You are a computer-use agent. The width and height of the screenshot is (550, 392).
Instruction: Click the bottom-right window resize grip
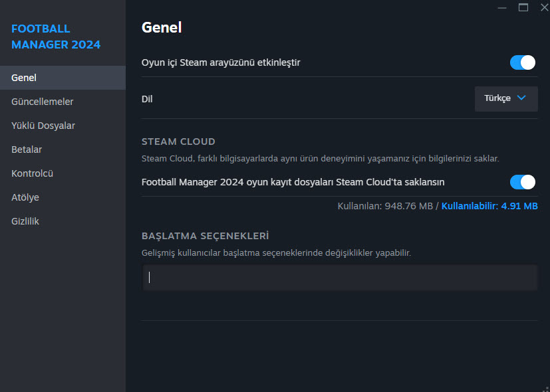(546, 388)
